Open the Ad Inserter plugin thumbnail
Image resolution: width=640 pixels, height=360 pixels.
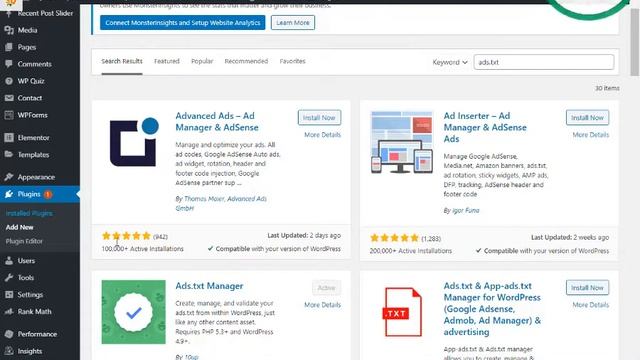tap(402, 142)
